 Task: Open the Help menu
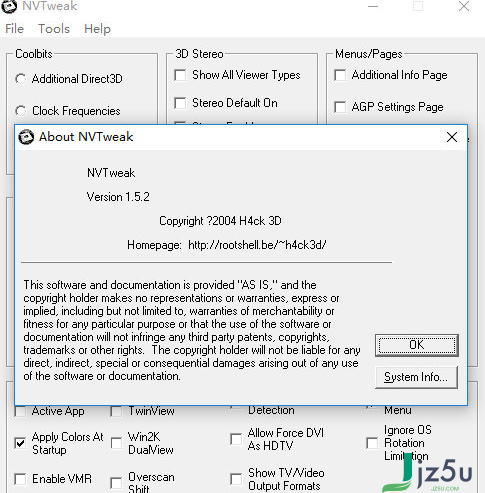coord(97,29)
